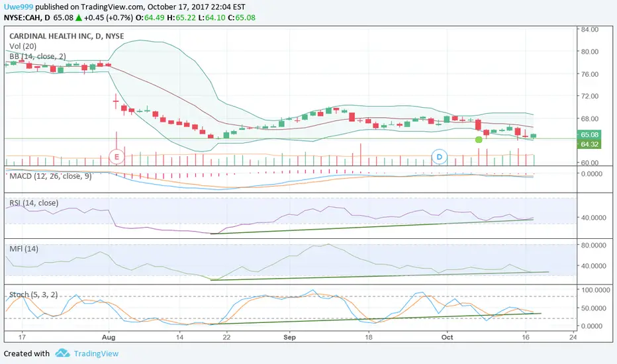Click the 80.00 price axis label

(589, 52)
